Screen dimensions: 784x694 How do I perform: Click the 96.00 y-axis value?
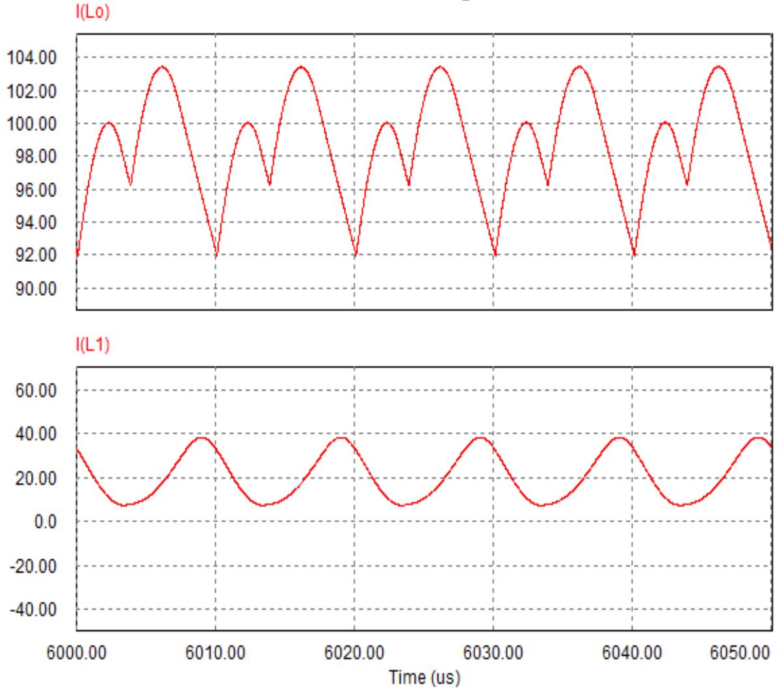[36, 190]
